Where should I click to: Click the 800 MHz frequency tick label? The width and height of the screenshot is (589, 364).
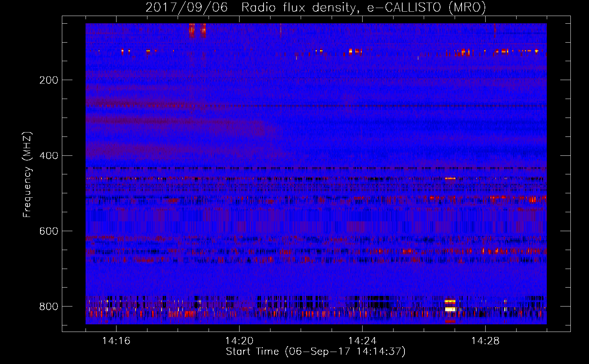[49, 306]
